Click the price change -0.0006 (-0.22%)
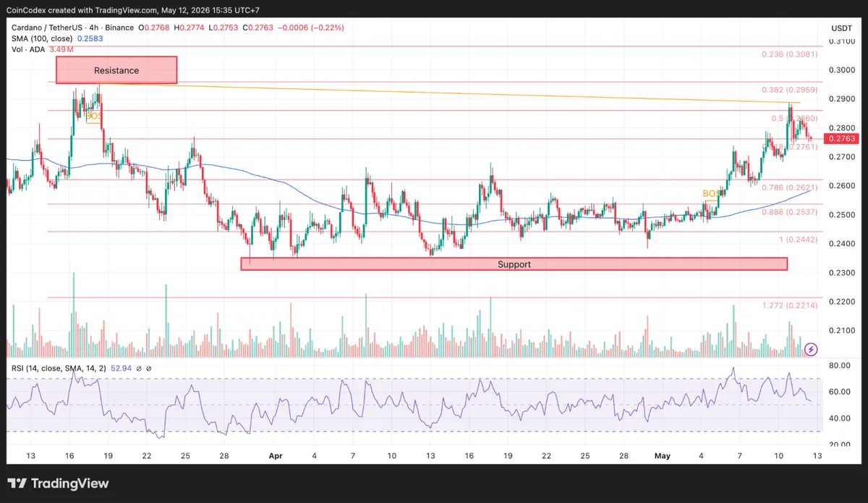 [x=311, y=28]
